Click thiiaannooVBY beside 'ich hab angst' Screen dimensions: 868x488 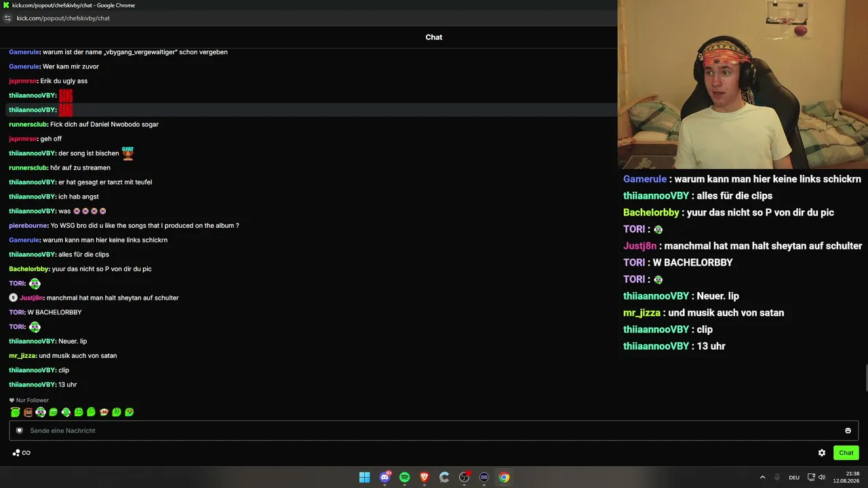pos(32,197)
